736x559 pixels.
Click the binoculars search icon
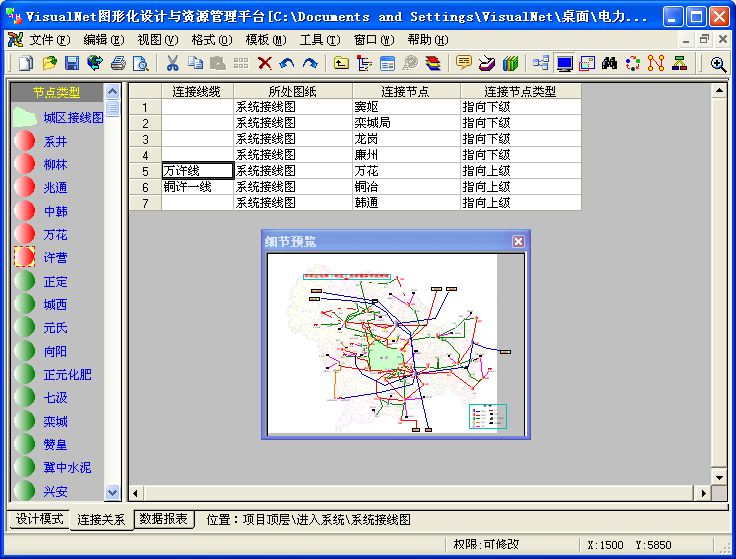coord(609,63)
